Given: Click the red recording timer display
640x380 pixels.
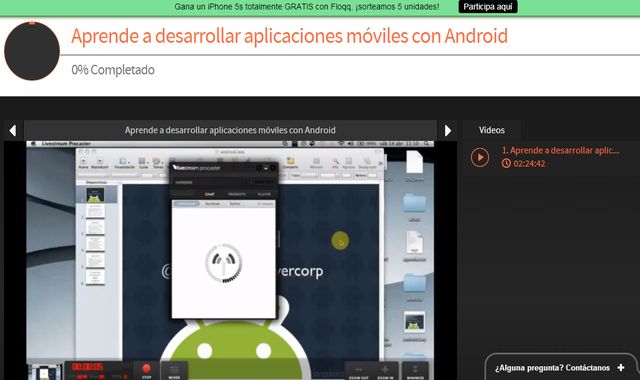Looking at the screenshot, I should click(x=88, y=367).
